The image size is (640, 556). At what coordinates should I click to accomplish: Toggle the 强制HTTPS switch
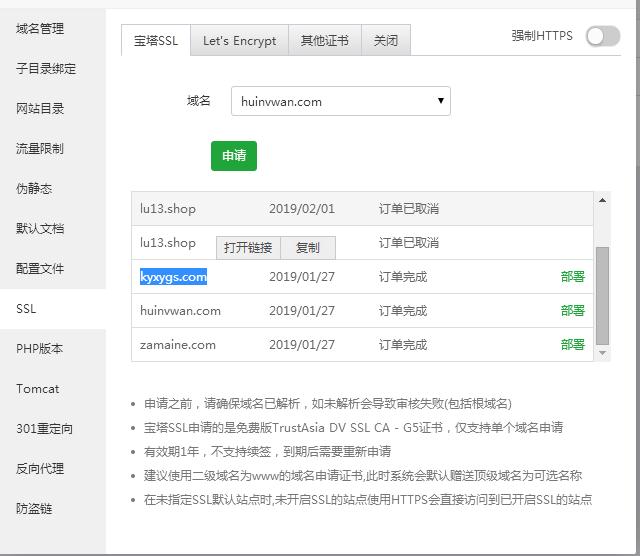(x=603, y=36)
